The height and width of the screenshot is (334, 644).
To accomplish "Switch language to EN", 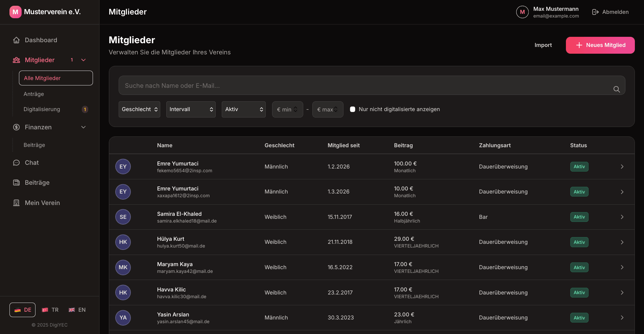I will click(77, 310).
